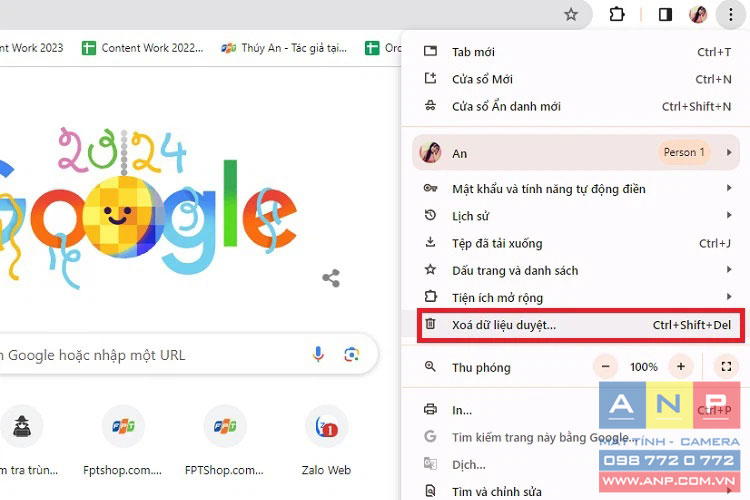Start voice search with the microphone icon
The width and height of the screenshot is (750, 500).
[x=318, y=354]
